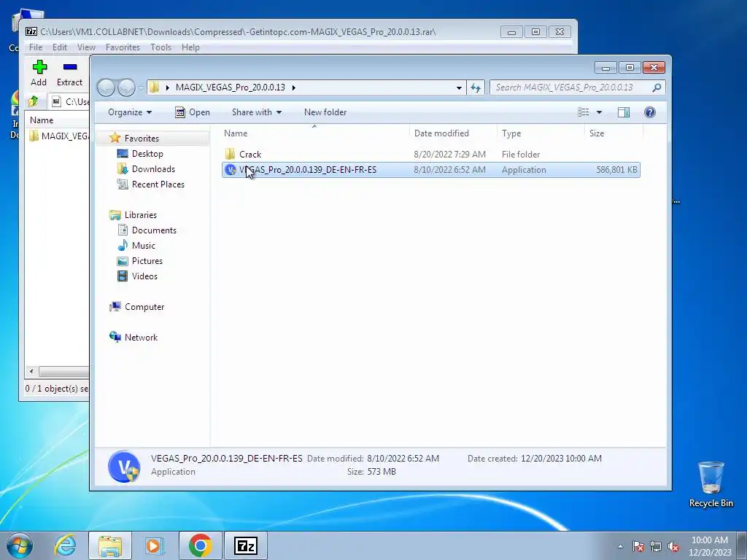The height and width of the screenshot is (560, 747).
Task: Open Windows Media Player from taskbar
Action: pyautogui.click(x=154, y=545)
